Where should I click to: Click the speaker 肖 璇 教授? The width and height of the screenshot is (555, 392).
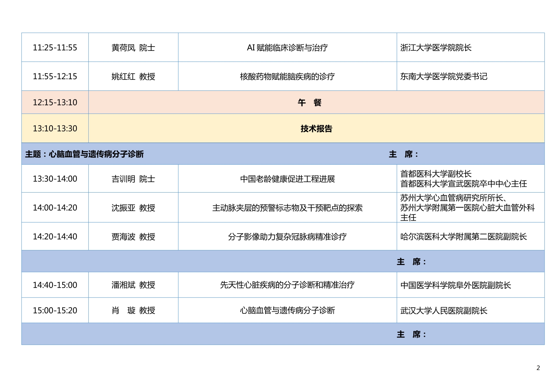click(133, 310)
